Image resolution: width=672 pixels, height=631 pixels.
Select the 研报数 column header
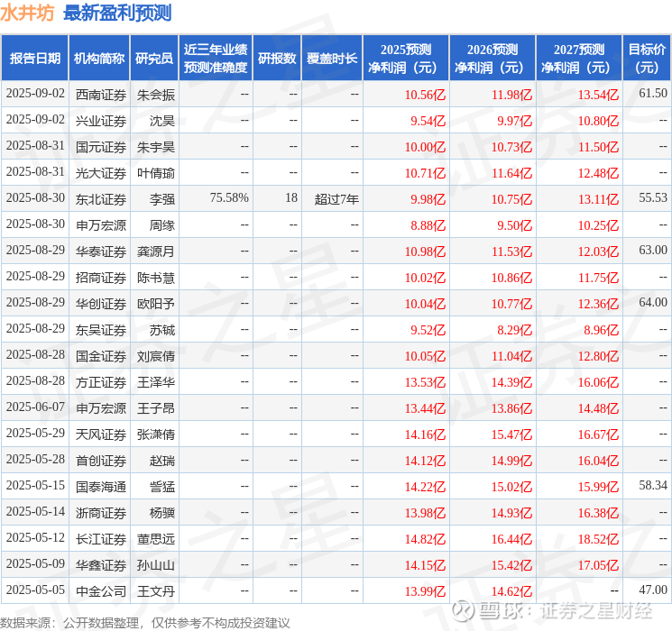click(277, 59)
